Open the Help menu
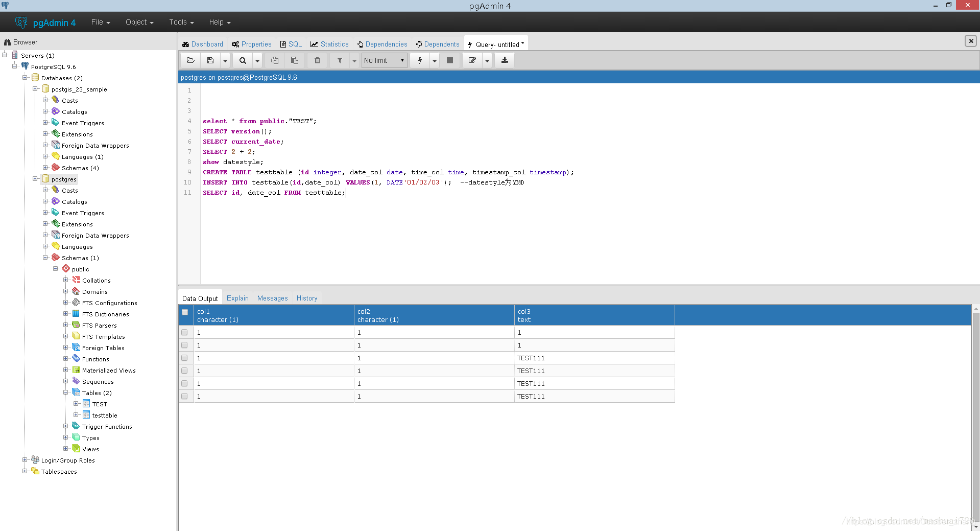The height and width of the screenshot is (531, 980). [220, 22]
